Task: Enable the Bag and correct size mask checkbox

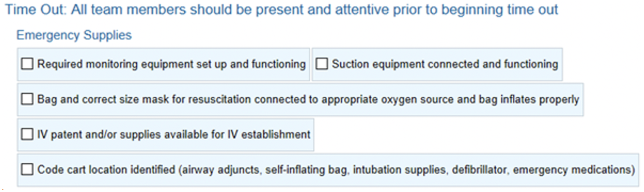Action: point(27,99)
